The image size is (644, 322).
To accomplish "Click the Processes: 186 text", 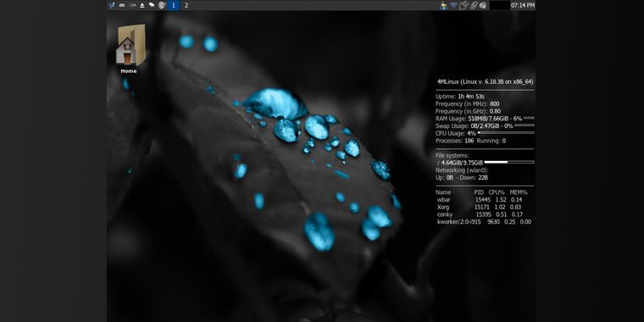I will [455, 141].
